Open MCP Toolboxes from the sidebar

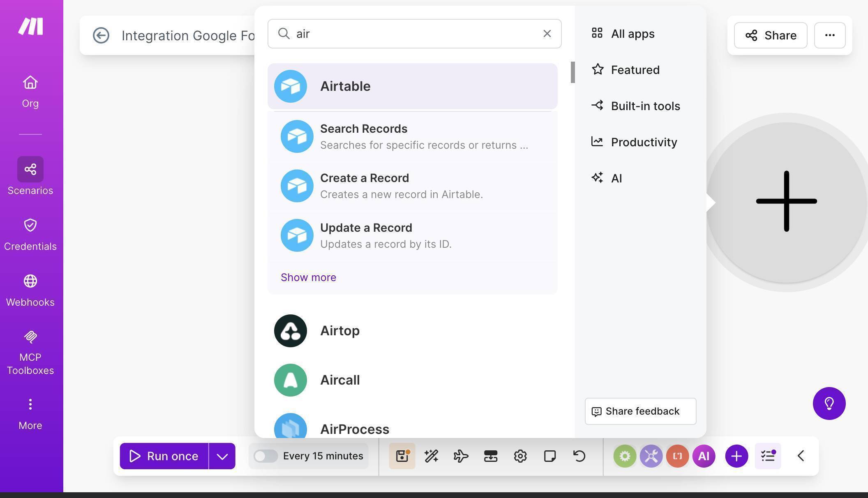30,351
